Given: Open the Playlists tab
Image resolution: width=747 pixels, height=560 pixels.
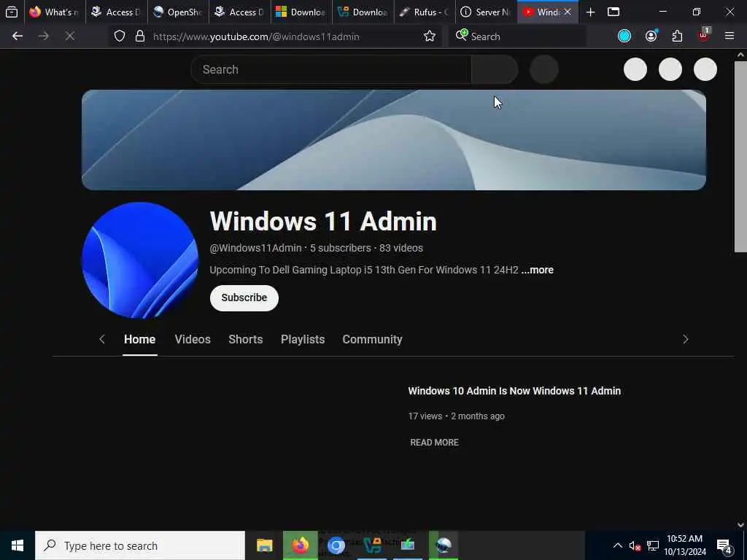Looking at the screenshot, I should pyautogui.click(x=303, y=340).
